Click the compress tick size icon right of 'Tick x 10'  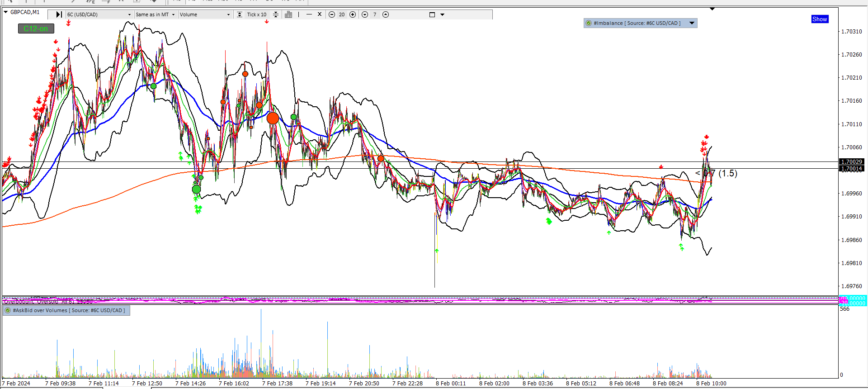pyautogui.click(x=276, y=14)
